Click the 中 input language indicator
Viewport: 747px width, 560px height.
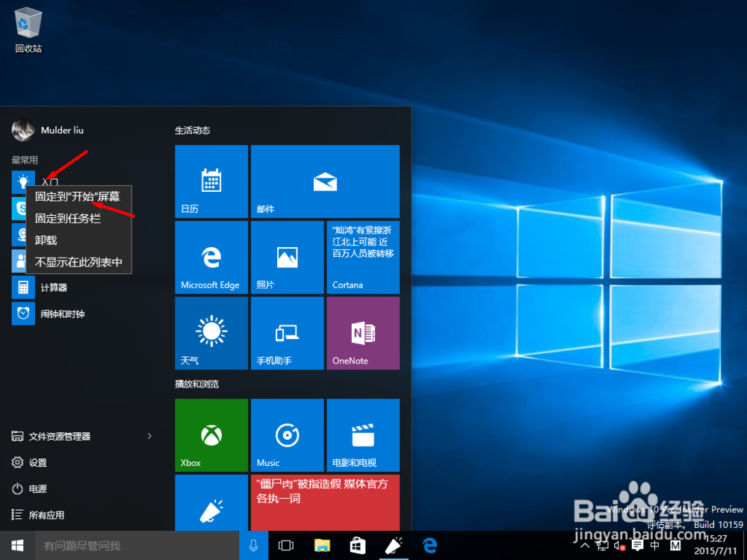tap(655, 546)
